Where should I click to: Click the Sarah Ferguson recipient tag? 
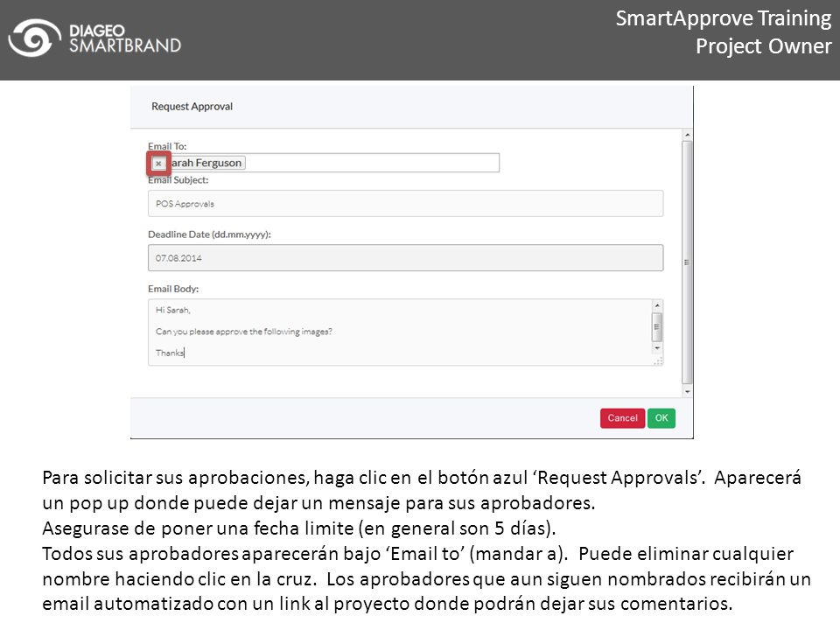click(x=199, y=163)
